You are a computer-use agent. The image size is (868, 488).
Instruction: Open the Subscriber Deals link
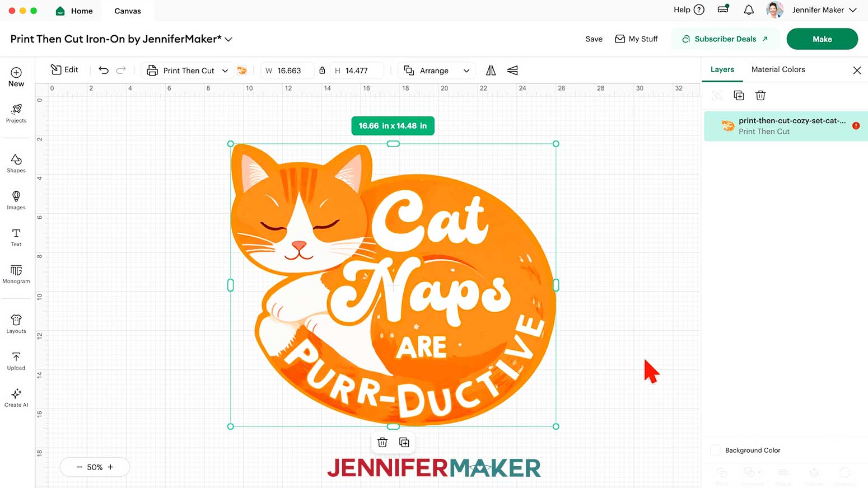point(725,39)
